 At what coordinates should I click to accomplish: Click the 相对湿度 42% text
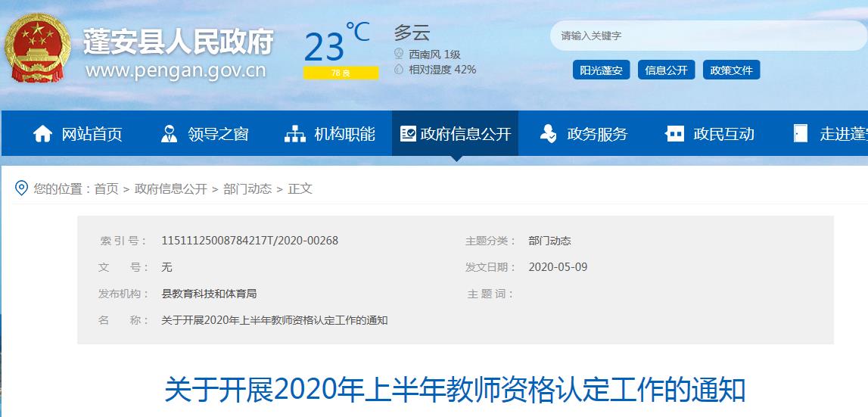point(442,70)
